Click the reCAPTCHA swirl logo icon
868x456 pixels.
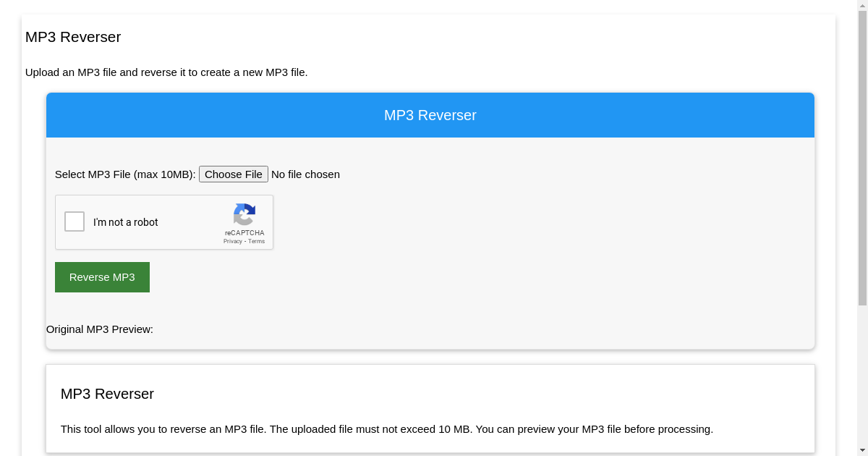point(244,214)
